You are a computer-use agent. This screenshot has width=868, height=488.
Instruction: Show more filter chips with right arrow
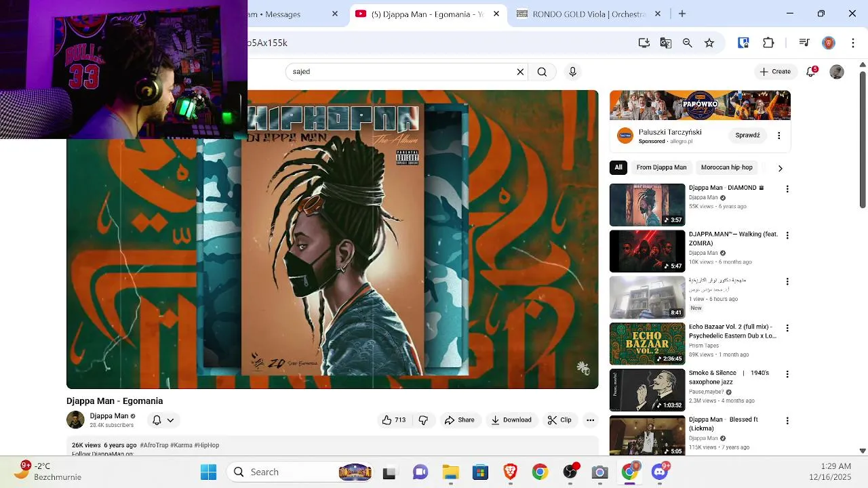[780, 168]
